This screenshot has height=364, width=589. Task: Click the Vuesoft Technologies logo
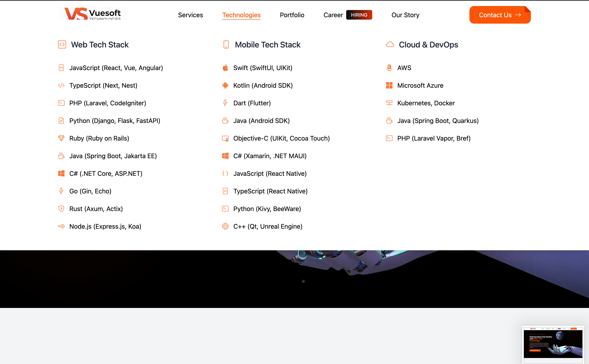93,13
